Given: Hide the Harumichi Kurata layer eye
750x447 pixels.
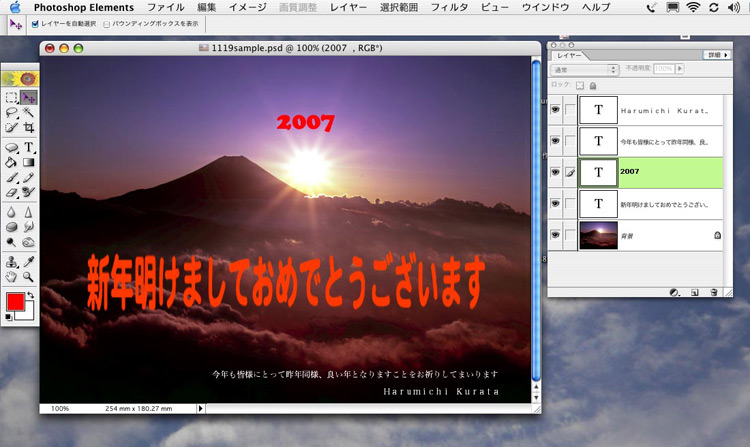Looking at the screenshot, I should click(x=555, y=110).
